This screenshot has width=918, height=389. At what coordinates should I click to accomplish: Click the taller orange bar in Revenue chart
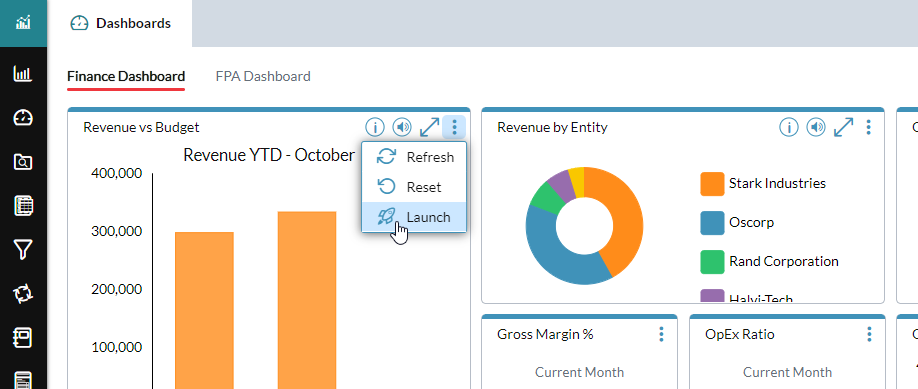[x=307, y=300]
